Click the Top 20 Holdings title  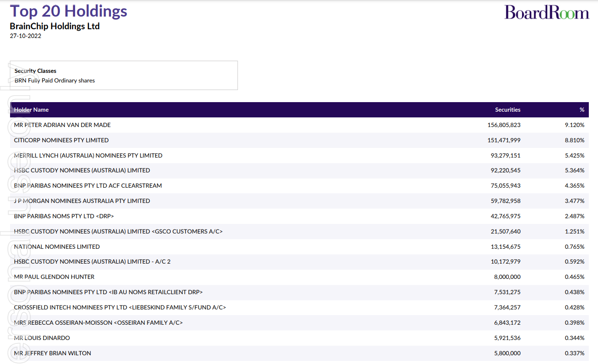69,11
